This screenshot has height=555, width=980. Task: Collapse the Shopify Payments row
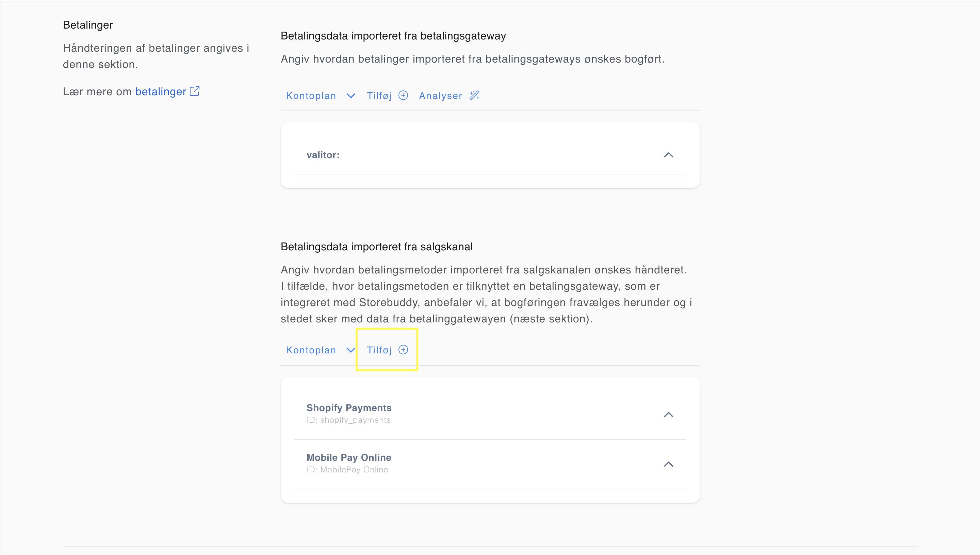[668, 414]
